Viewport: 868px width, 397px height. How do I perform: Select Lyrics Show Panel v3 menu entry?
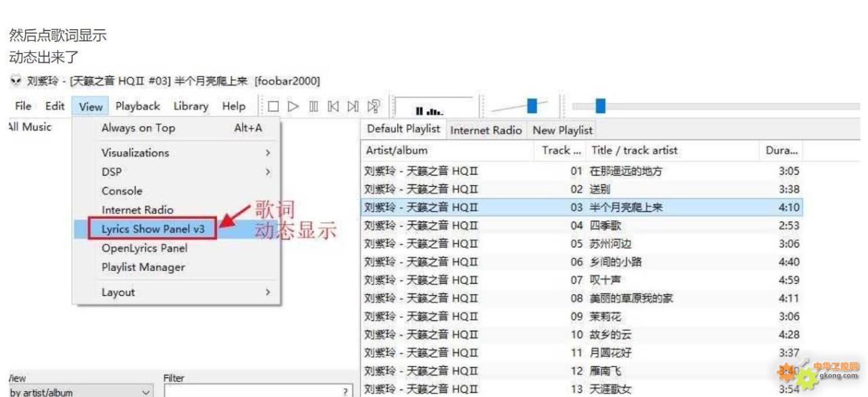pos(153,229)
